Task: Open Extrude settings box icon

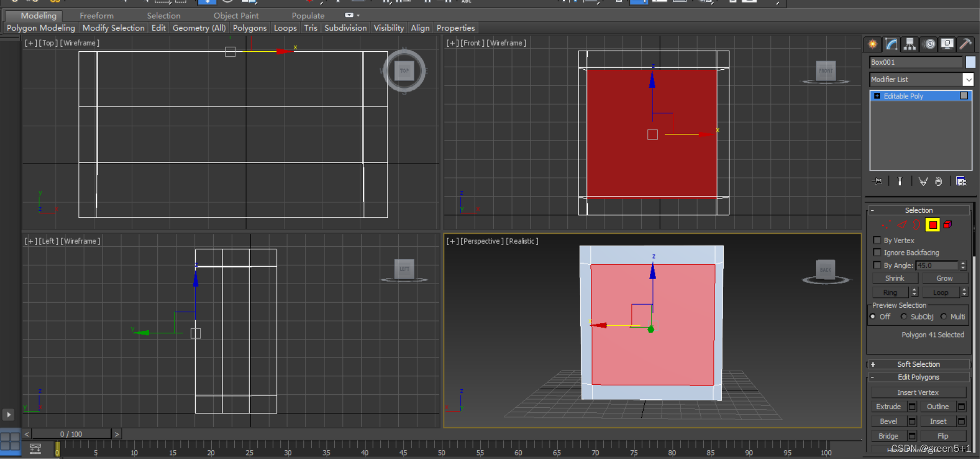Action: 912,407
